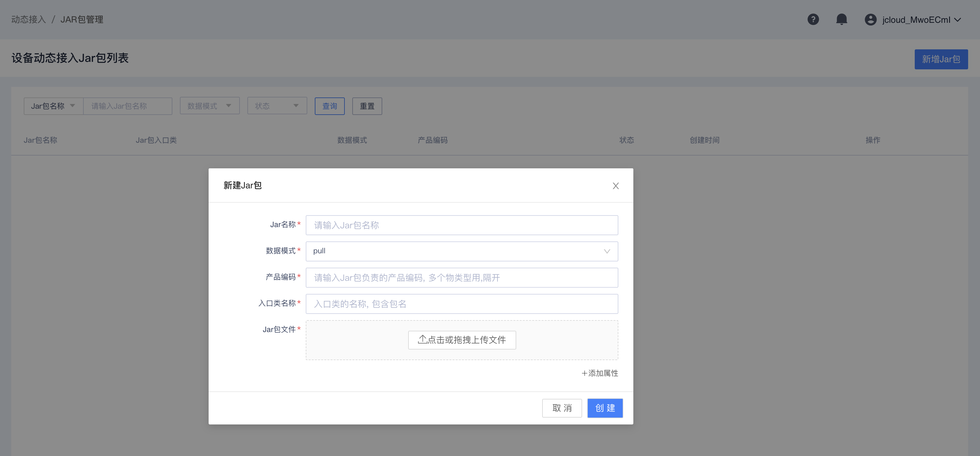This screenshot has width=980, height=456.
Task: Click the upload arrow icon in upload button
Action: pos(422,340)
